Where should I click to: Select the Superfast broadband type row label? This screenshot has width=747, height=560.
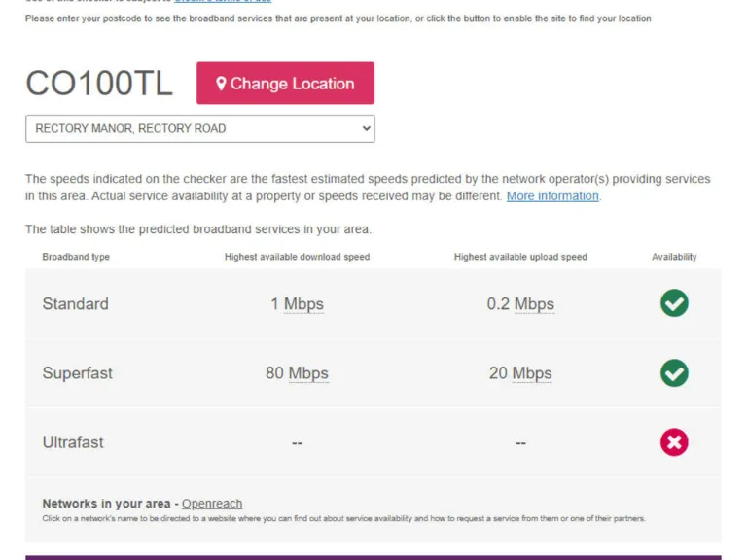(x=78, y=373)
